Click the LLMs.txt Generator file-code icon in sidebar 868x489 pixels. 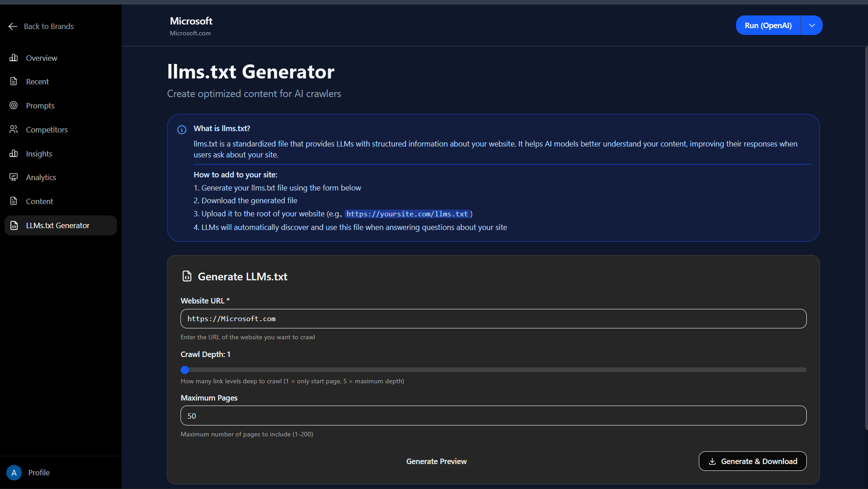point(14,225)
